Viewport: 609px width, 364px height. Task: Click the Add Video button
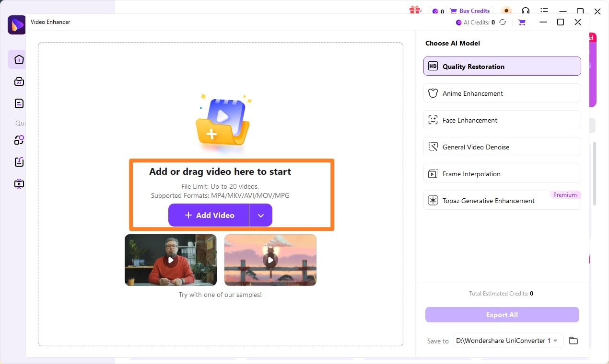tap(208, 215)
